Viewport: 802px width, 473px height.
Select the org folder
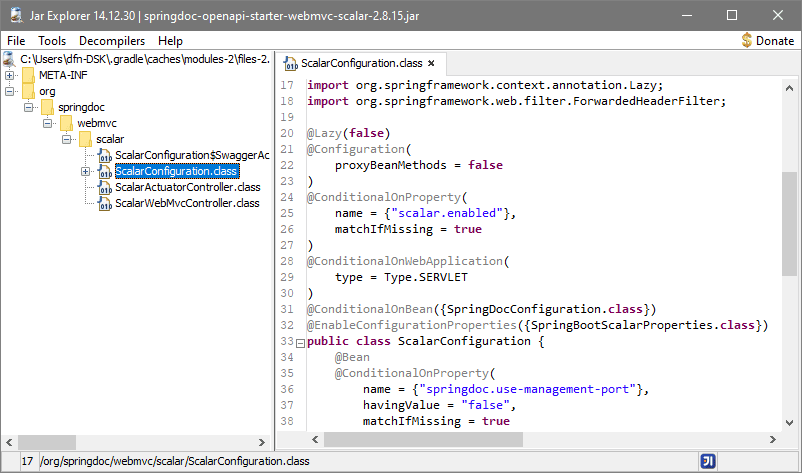(x=47, y=91)
